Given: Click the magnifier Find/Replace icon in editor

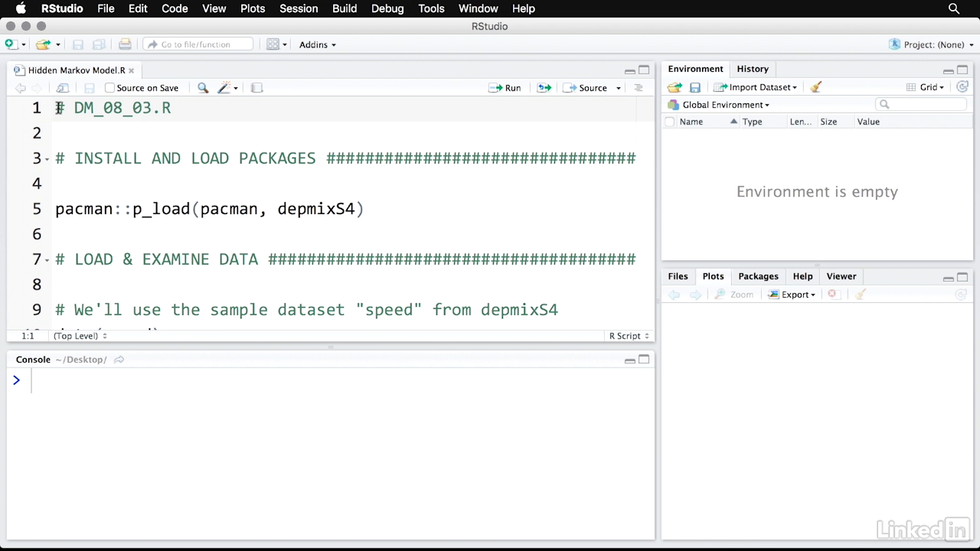Looking at the screenshot, I should [203, 88].
